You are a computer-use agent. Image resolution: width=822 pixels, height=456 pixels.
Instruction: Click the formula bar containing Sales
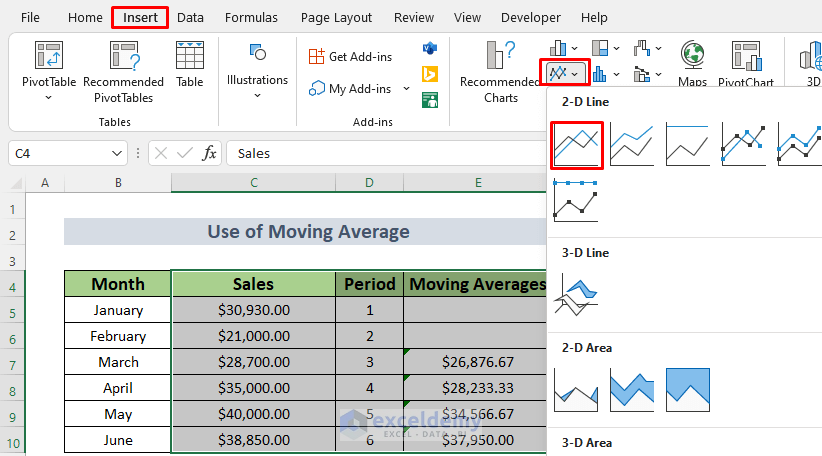click(x=380, y=153)
